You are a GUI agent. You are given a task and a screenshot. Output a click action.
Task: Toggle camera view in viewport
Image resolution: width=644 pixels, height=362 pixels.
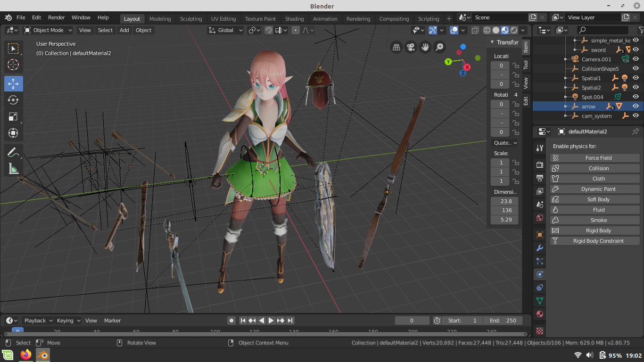pos(411,47)
